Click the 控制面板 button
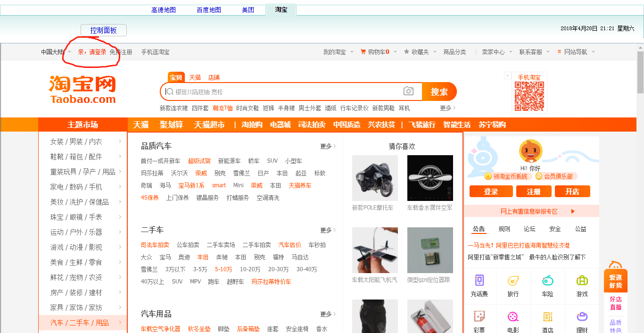The image size is (644, 333). pyautogui.click(x=104, y=30)
